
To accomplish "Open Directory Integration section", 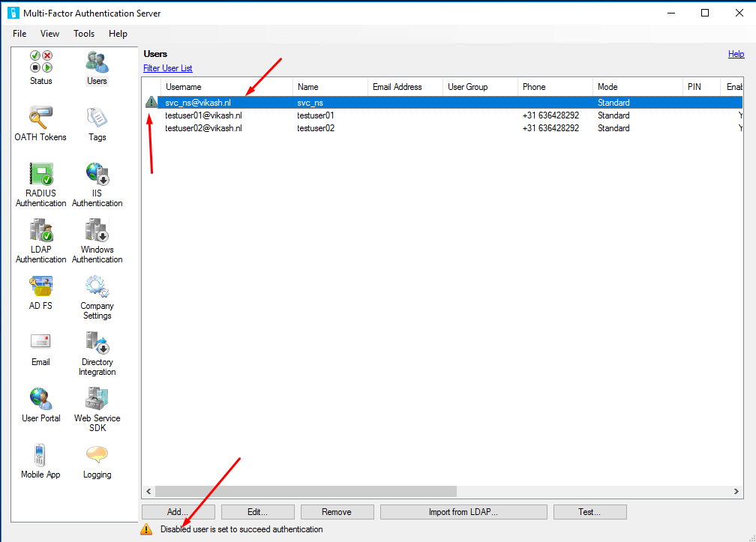I will [97, 343].
